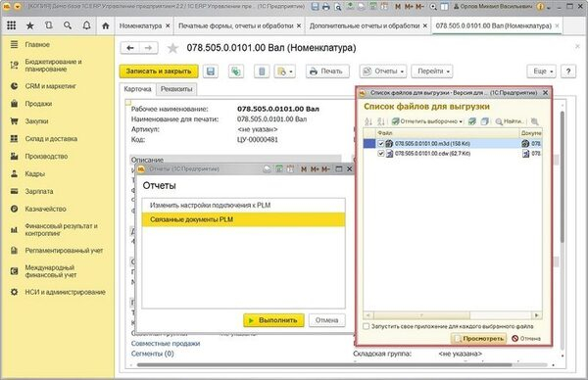
Task: Navigate back with the left arrow
Action: (130, 48)
